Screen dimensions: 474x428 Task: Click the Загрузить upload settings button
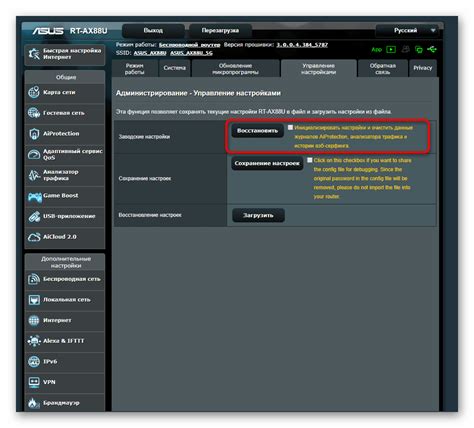point(258,215)
